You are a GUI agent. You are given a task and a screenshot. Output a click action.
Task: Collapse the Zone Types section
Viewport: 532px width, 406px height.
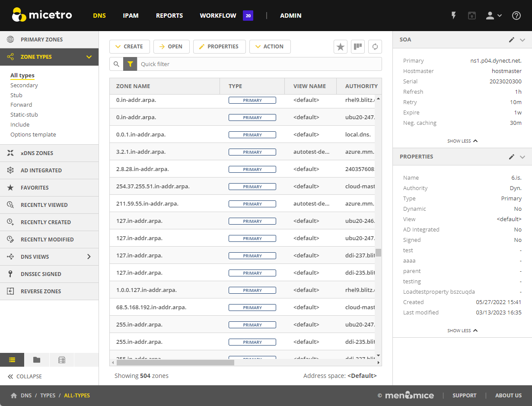[x=89, y=57]
